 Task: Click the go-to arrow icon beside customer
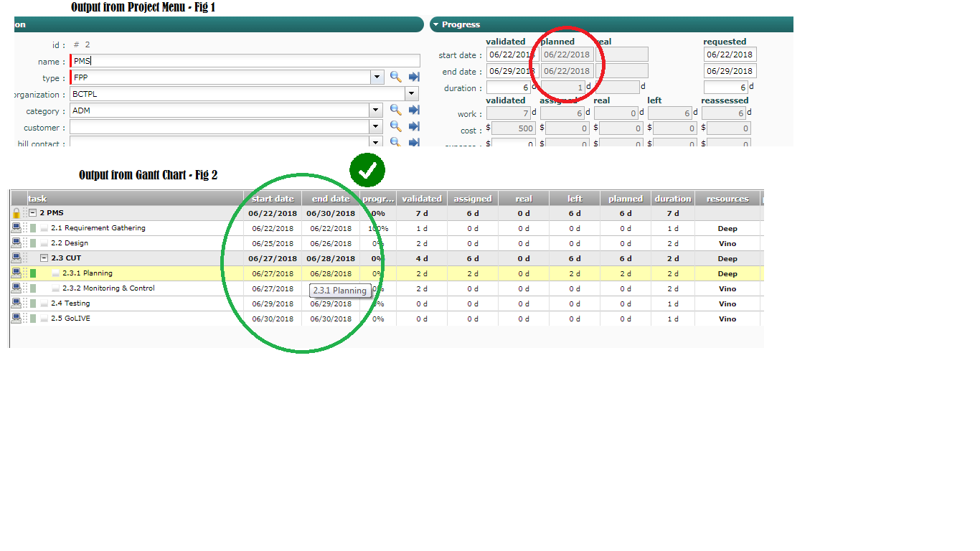414,126
